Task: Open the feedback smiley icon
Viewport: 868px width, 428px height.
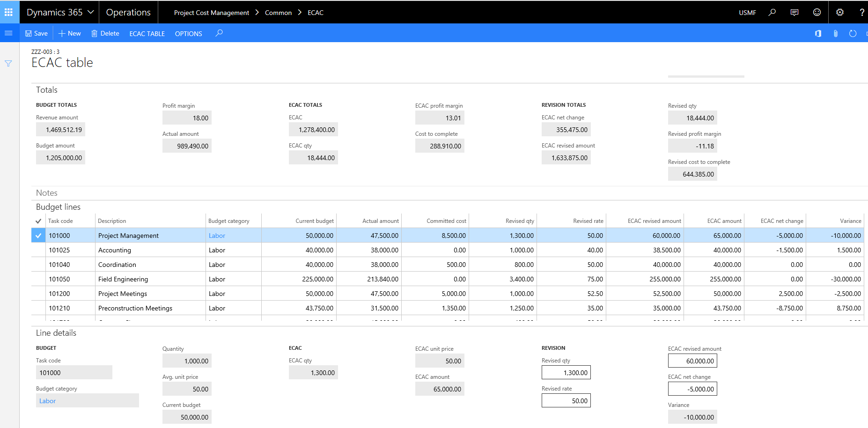Action: (817, 12)
